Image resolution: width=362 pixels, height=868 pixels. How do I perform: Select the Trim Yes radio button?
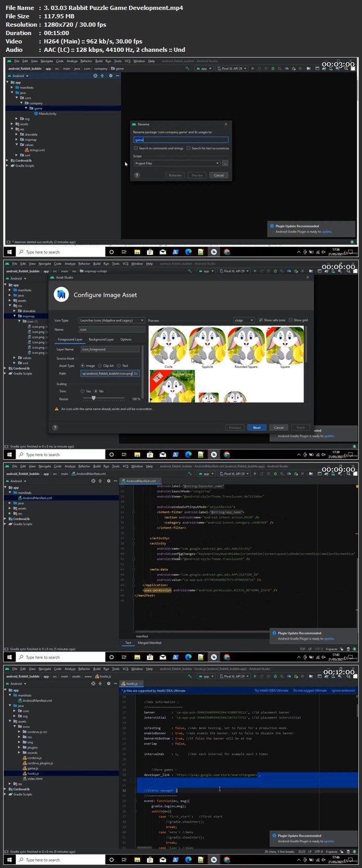click(83, 391)
